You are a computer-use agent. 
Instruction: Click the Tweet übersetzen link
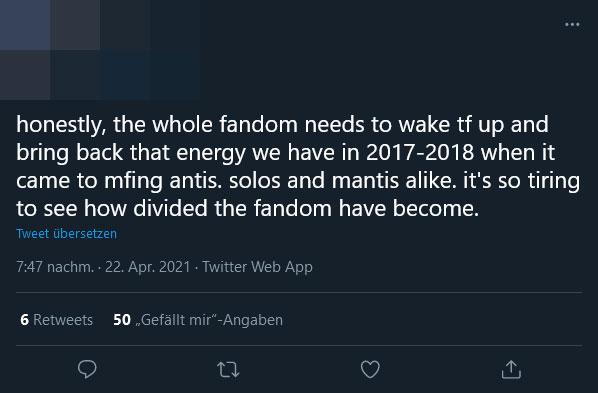(66, 234)
